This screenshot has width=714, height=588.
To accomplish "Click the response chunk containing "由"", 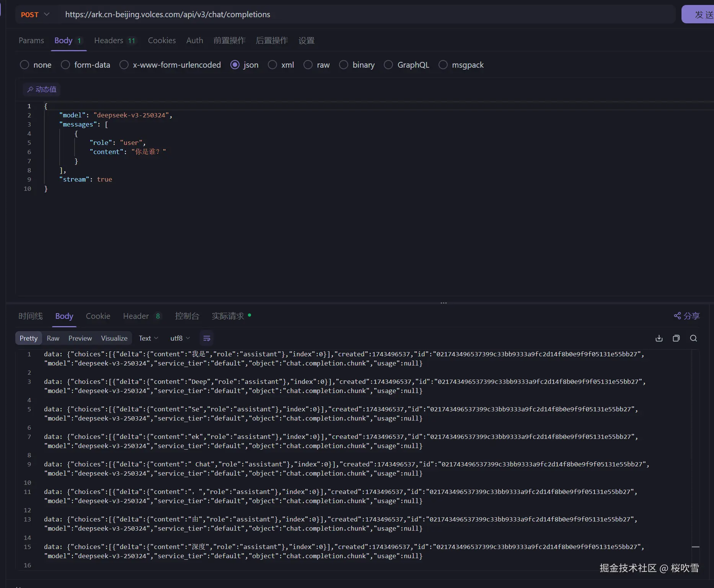I will (x=341, y=524).
